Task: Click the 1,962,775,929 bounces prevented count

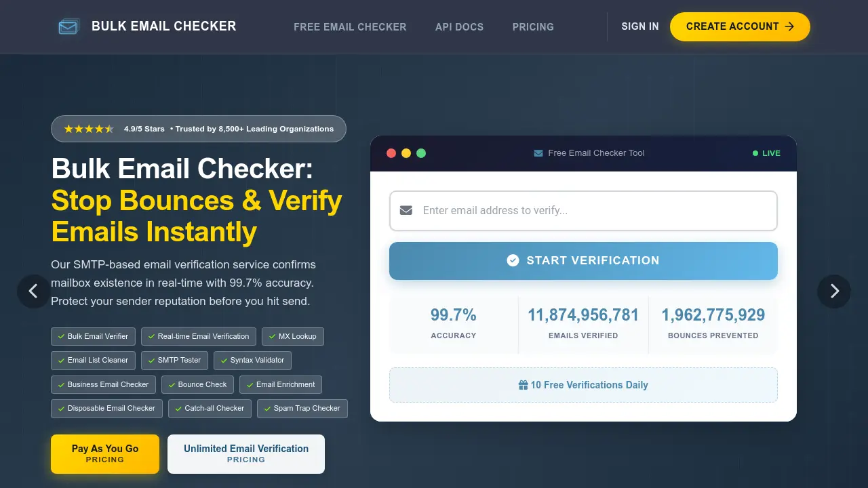Action: point(713,315)
